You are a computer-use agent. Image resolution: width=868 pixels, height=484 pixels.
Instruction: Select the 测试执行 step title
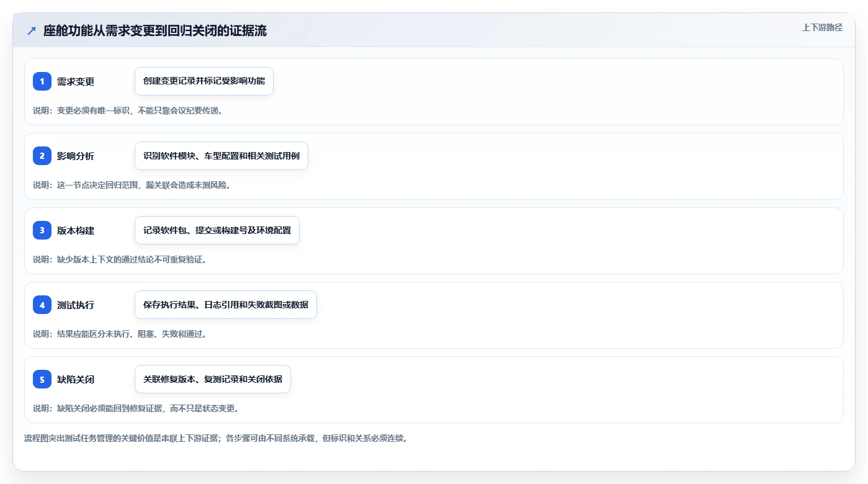pos(76,305)
